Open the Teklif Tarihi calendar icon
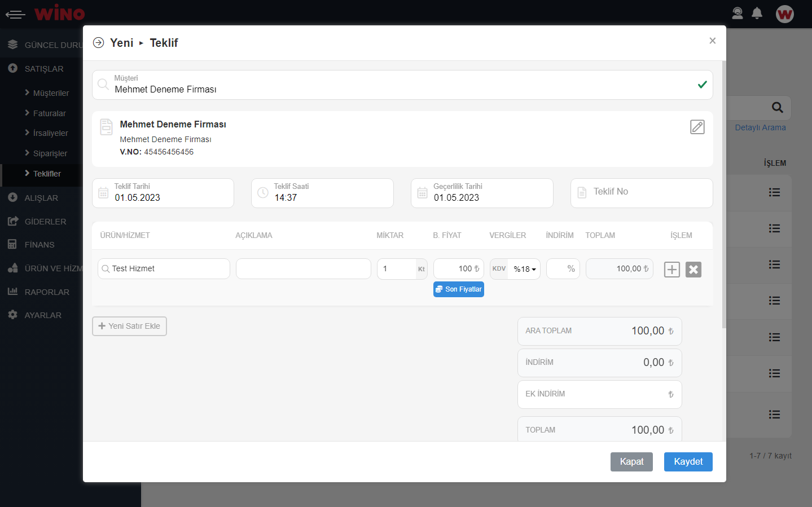The height and width of the screenshot is (507, 812). [103, 193]
